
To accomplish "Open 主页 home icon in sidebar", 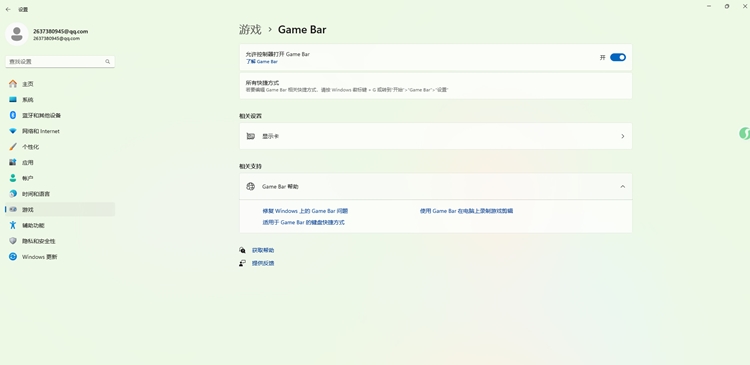I will pyautogui.click(x=13, y=84).
